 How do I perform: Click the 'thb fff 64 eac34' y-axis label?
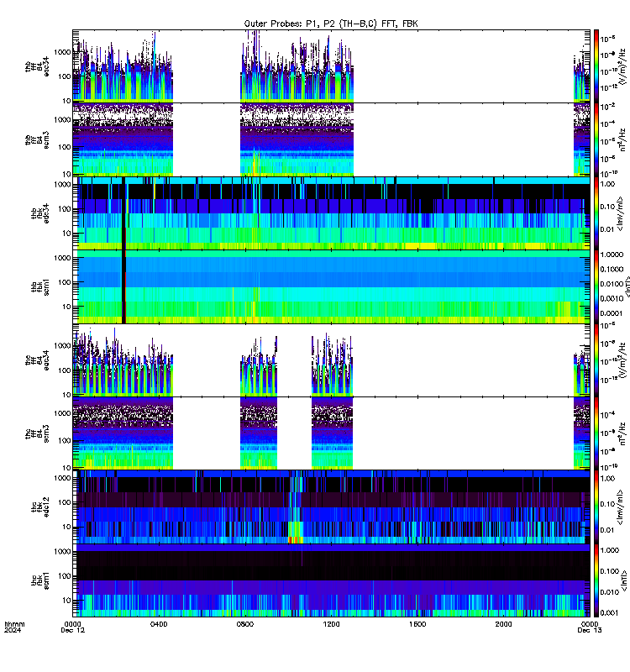pos(37,66)
